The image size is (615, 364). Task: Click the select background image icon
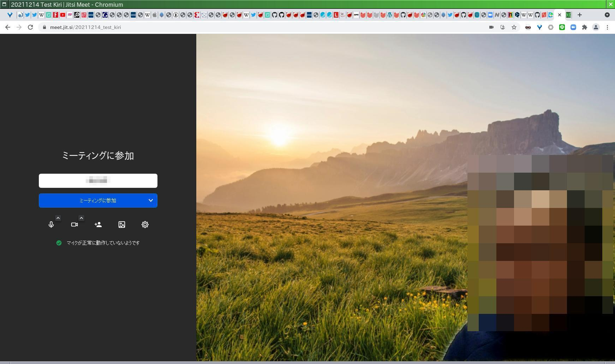coord(121,225)
